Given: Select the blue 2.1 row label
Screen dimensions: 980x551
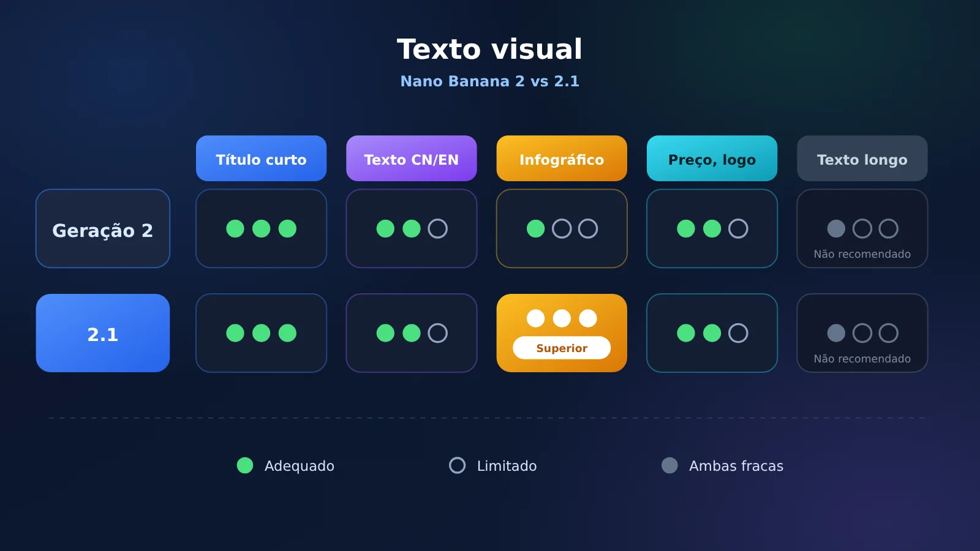Looking at the screenshot, I should 103,333.
